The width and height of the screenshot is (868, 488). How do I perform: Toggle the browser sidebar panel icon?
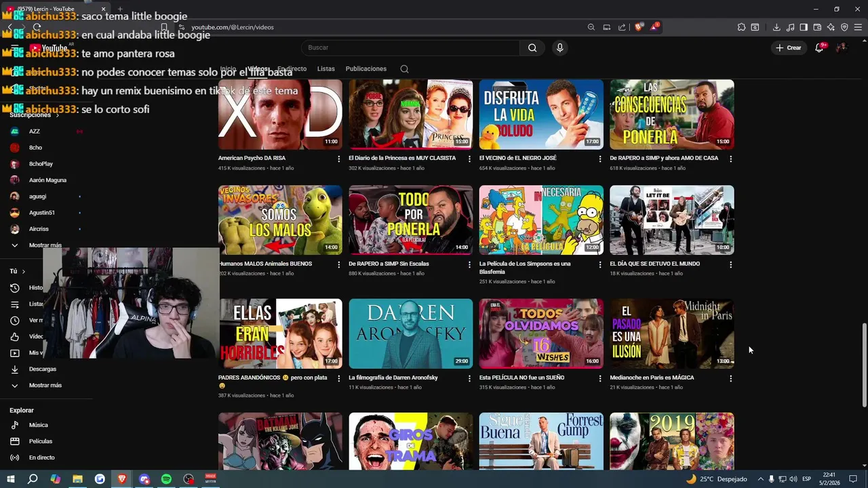[804, 27]
